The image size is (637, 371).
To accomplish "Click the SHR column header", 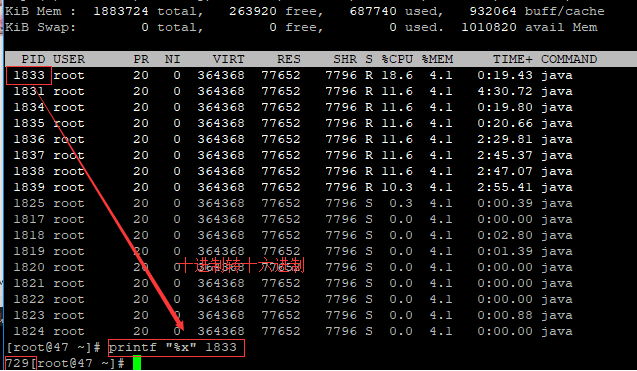I will tap(344, 59).
